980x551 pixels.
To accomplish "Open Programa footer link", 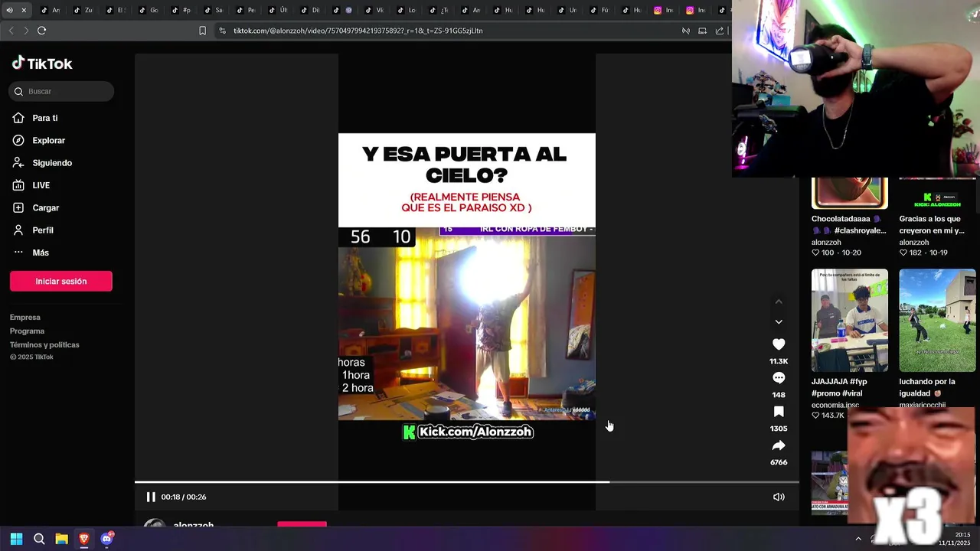I will click(27, 331).
